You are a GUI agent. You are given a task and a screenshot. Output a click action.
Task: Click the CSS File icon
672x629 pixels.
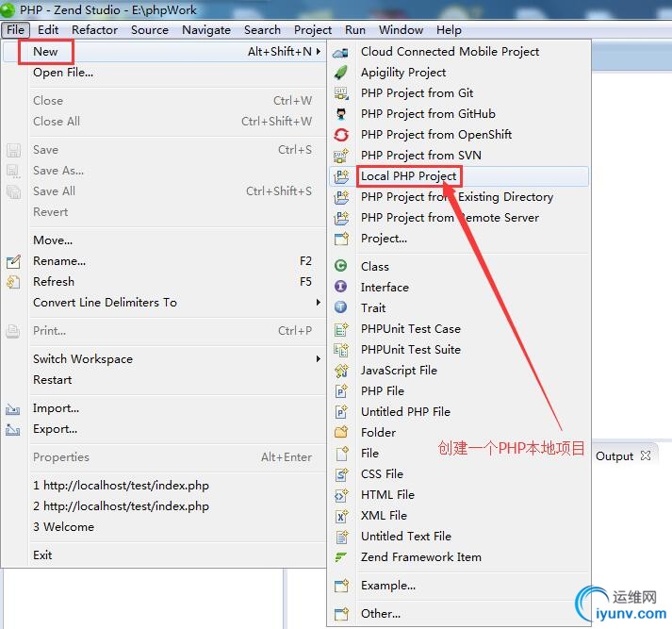pyautogui.click(x=341, y=474)
